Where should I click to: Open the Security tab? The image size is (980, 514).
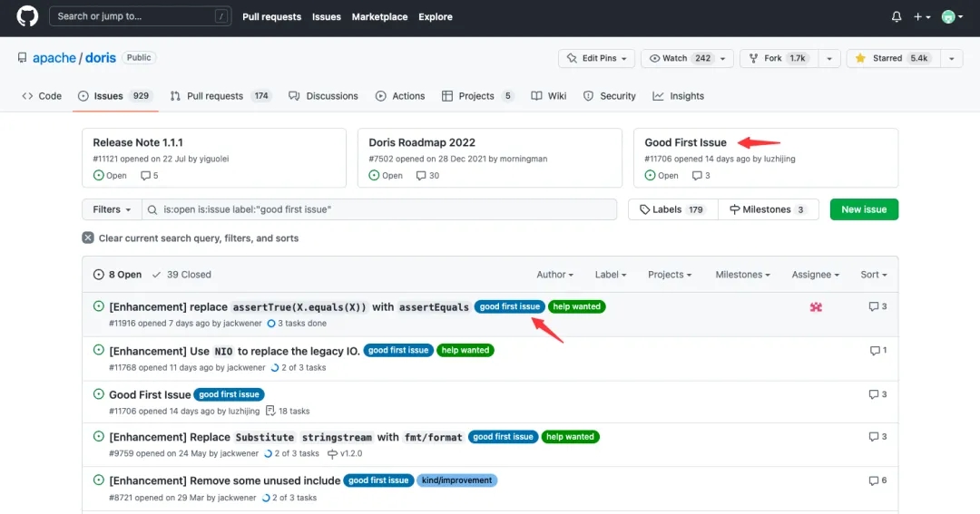tap(610, 96)
